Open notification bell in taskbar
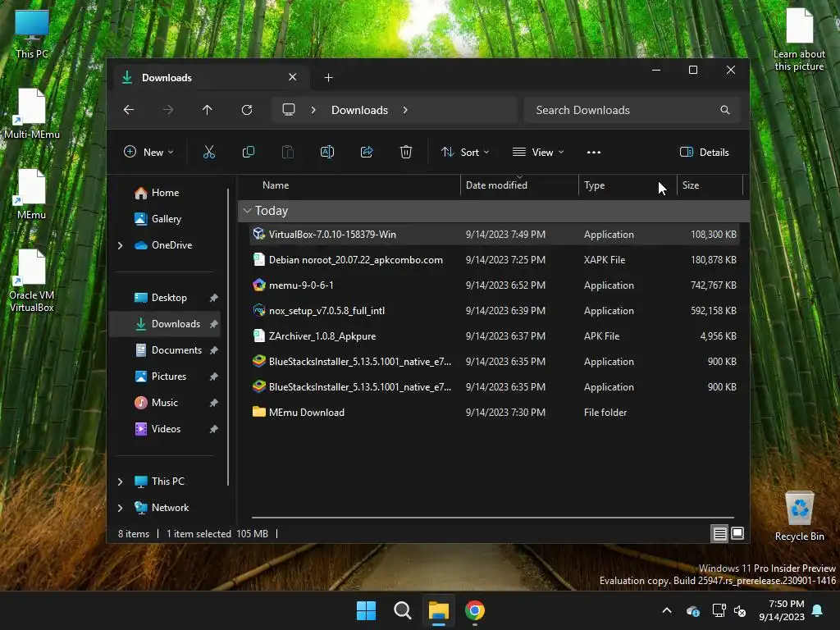 pyautogui.click(x=818, y=610)
